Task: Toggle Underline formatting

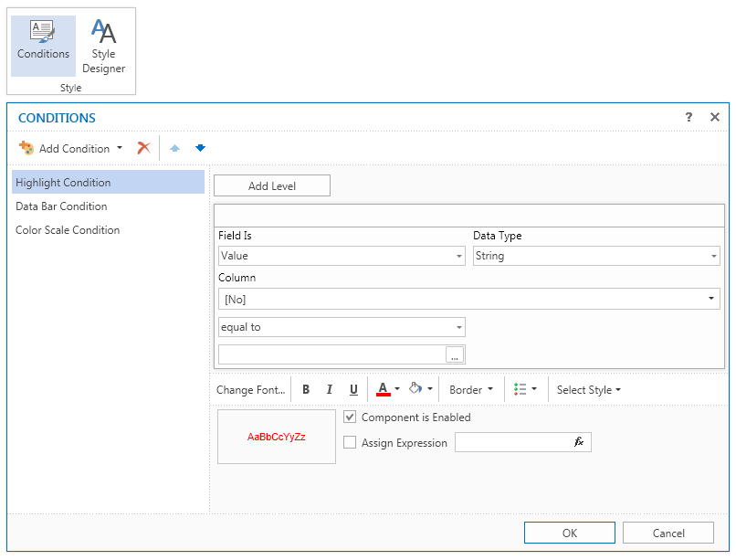Action: coord(353,389)
